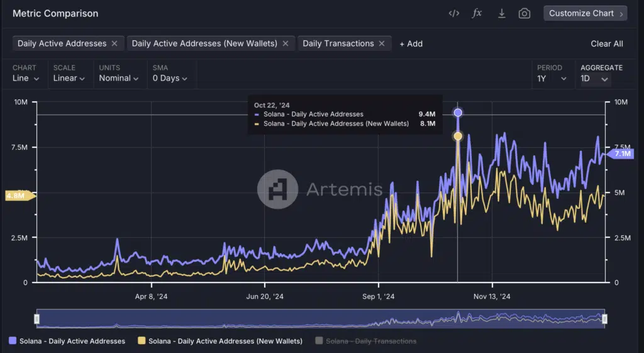
Task: Download the chart data
Action: coord(501,13)
